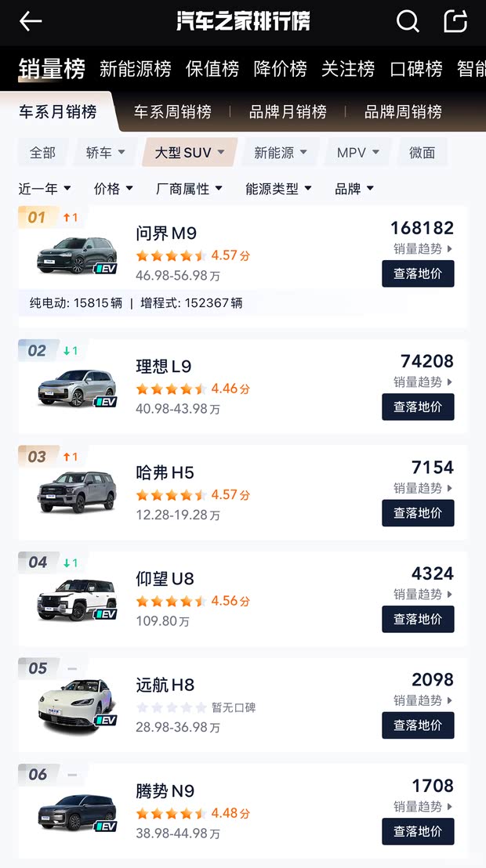Screen dimensions: 486x868
Task: Open search with the magnifier icon
Action: click(x=408, y=22)
